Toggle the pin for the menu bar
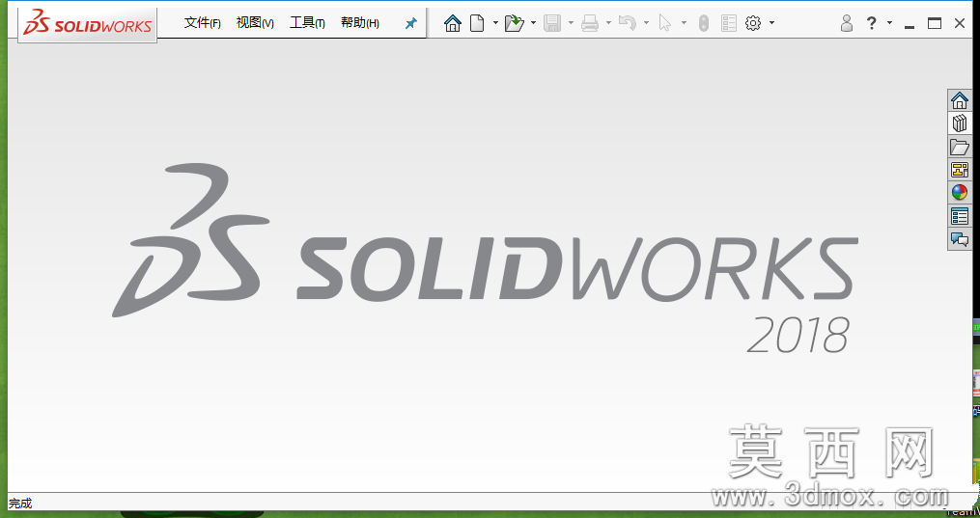The image size is (980, 518). (x=410, y=24)
